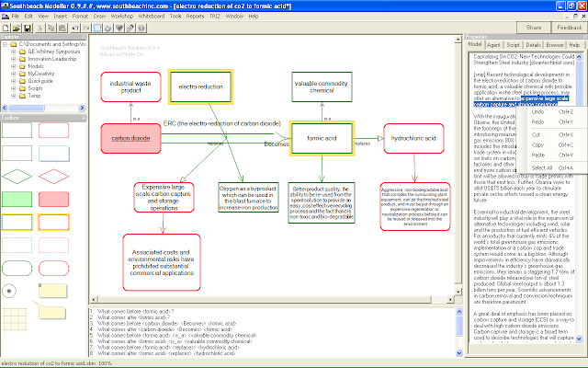588x368 pixels.
Task: Choose Paste from the context menu
Action: 552,155
